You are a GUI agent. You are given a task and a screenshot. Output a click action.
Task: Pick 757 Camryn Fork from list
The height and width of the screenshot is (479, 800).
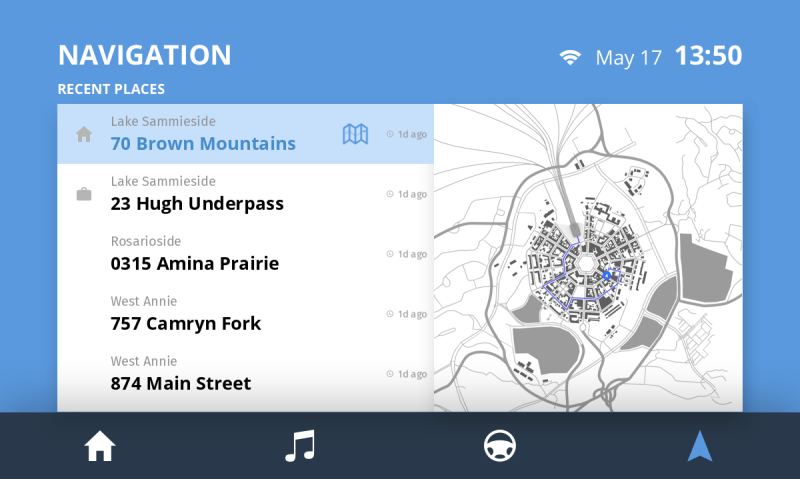pyautogui.click(x=185, y=323)
